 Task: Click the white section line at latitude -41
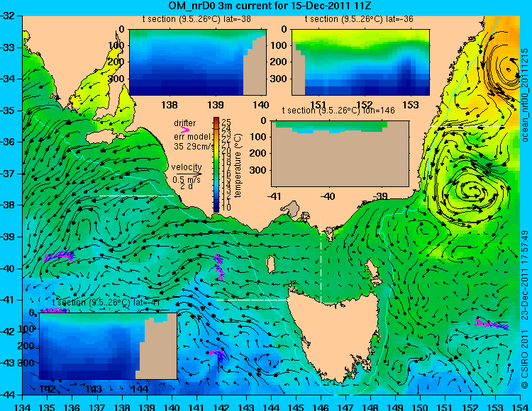253,300
